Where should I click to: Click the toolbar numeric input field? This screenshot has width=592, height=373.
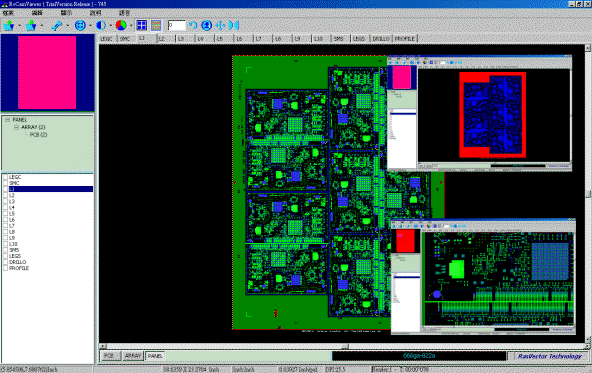click(x=176, y=25)
